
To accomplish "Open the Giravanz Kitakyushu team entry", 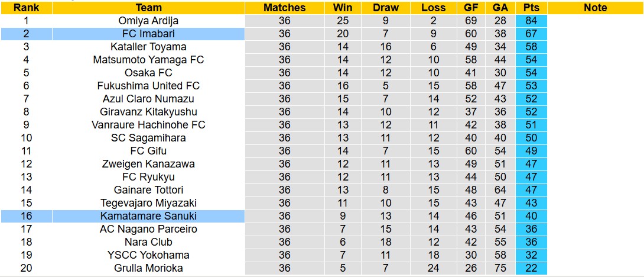I will (148, 112).
